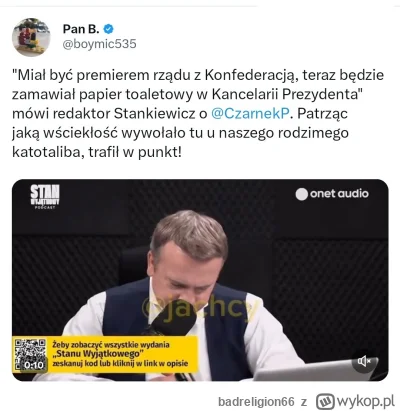
Task: Click the Stan Wyjątkowy podcast logo
Action: click(45, 197)
